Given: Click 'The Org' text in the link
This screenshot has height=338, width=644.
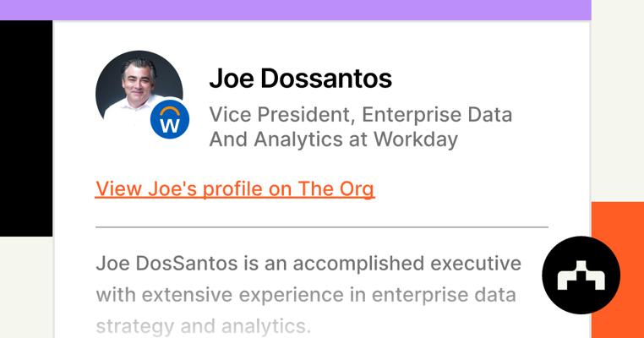Looking at the screenshot, I should click(x=336, y=188).
